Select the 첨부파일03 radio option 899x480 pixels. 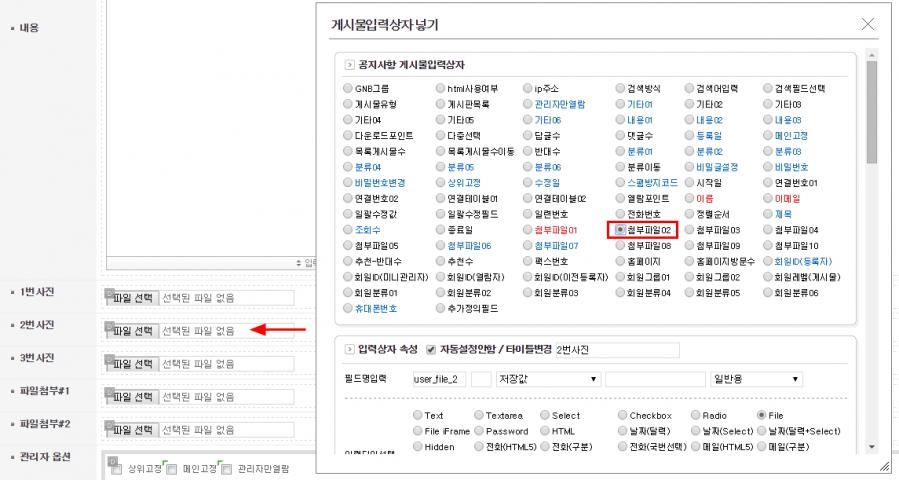[x=691, y=230]
